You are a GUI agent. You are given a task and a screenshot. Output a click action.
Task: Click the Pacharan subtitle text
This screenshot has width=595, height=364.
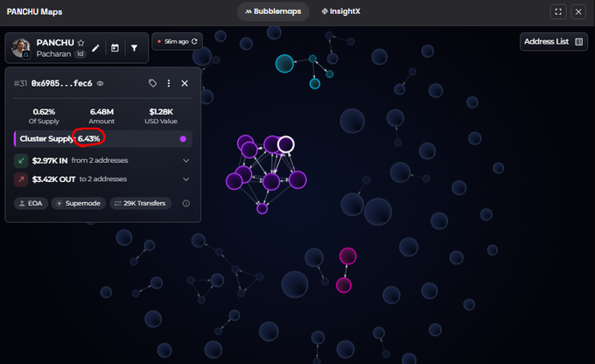53,54
